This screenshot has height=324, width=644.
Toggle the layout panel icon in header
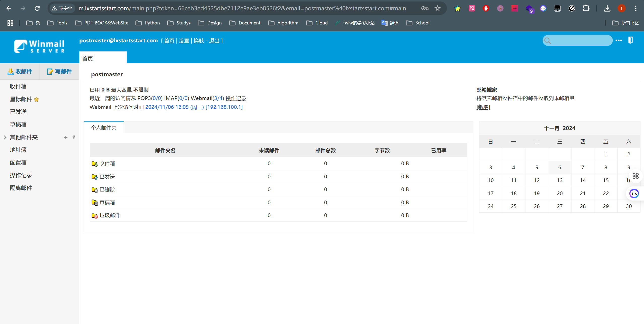tap(630, 40)
